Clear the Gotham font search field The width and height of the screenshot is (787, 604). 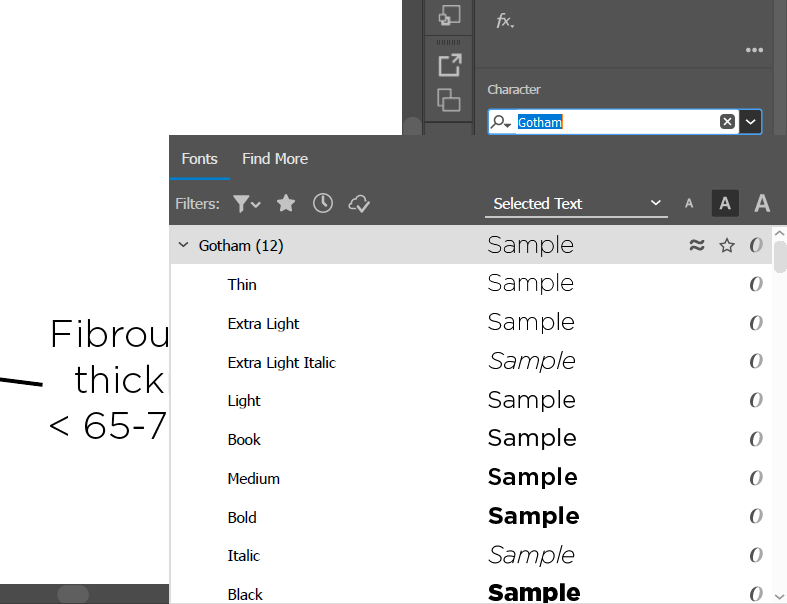click(x=727, y=122)
